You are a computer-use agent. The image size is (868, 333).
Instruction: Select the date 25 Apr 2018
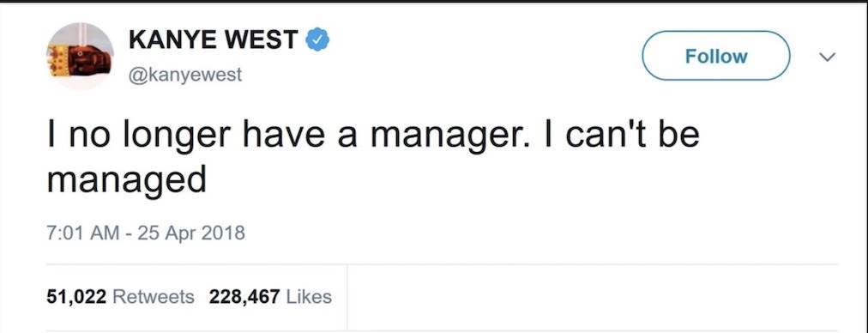[191, 233]
